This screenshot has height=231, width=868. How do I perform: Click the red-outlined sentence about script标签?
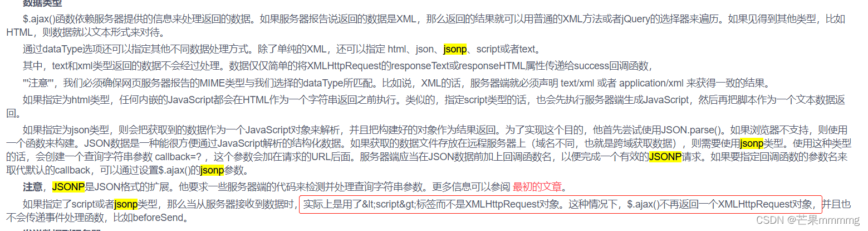(x=560, y=204)
